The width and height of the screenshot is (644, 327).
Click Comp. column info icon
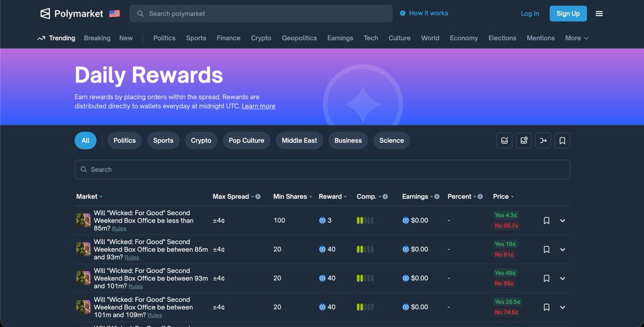click(x=385, y=197)
